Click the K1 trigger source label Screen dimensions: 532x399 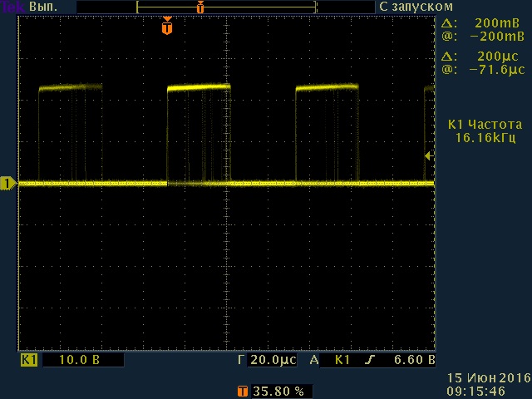tap(342, 361)
